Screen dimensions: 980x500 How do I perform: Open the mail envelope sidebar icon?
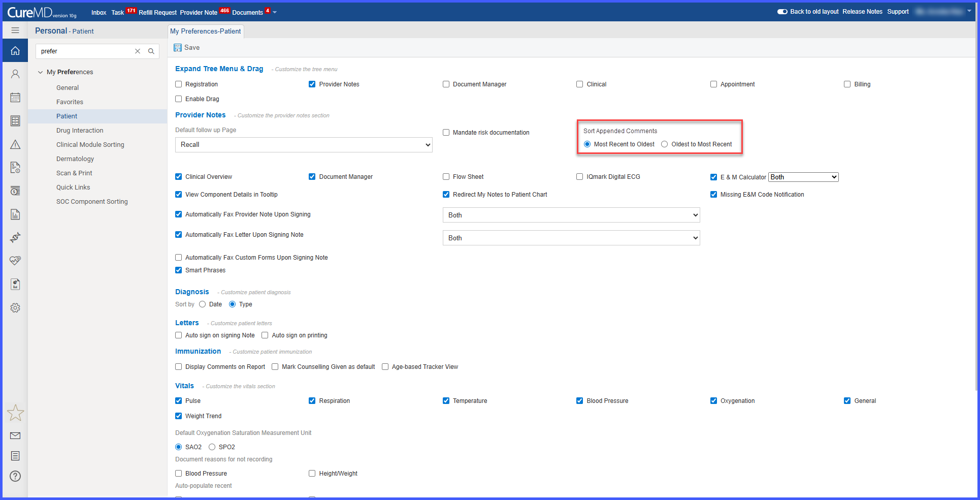(15, 435)
